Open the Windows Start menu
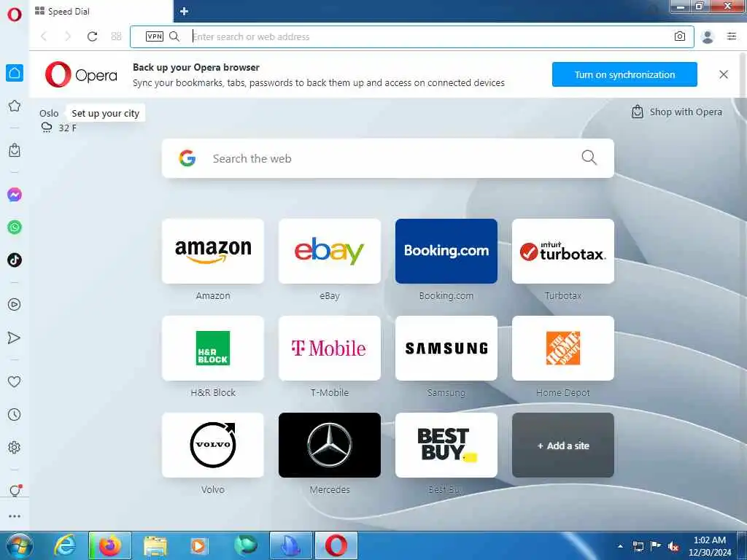This screenshot has width=747, height=560. [19, 545]
